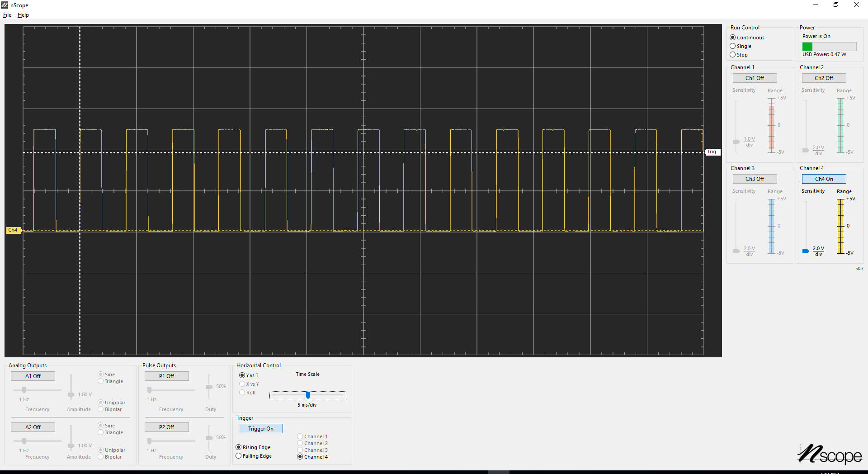This screenshot has width=868, height=474.
Task: Click the Time Scale slider handle
Action: pos(308,395)
